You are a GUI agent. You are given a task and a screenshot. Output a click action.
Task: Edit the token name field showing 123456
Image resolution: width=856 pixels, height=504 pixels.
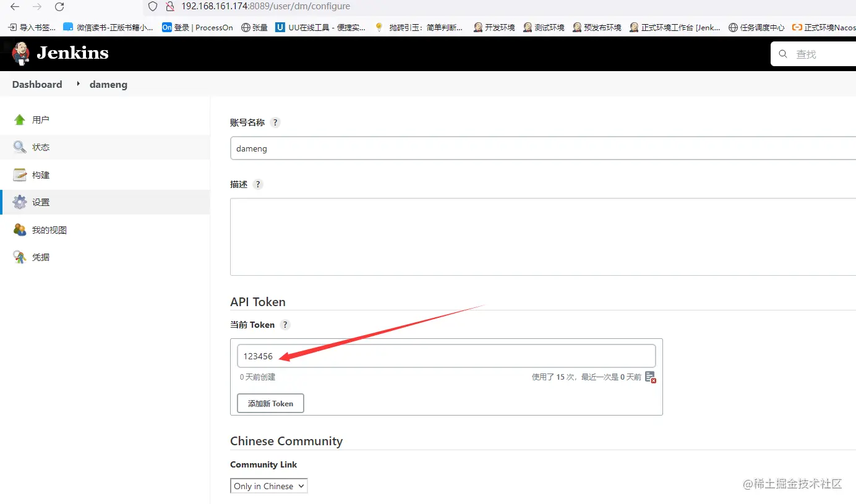(x=447, y=356)
